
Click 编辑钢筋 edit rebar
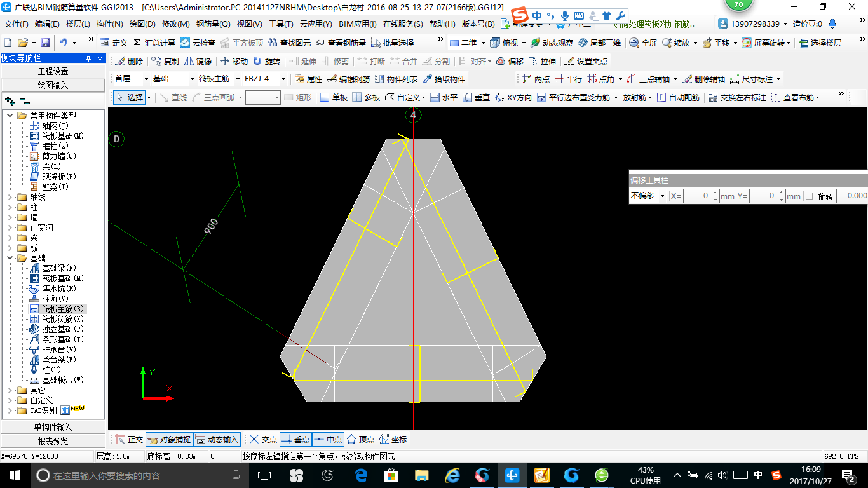[x=348, y=79]
